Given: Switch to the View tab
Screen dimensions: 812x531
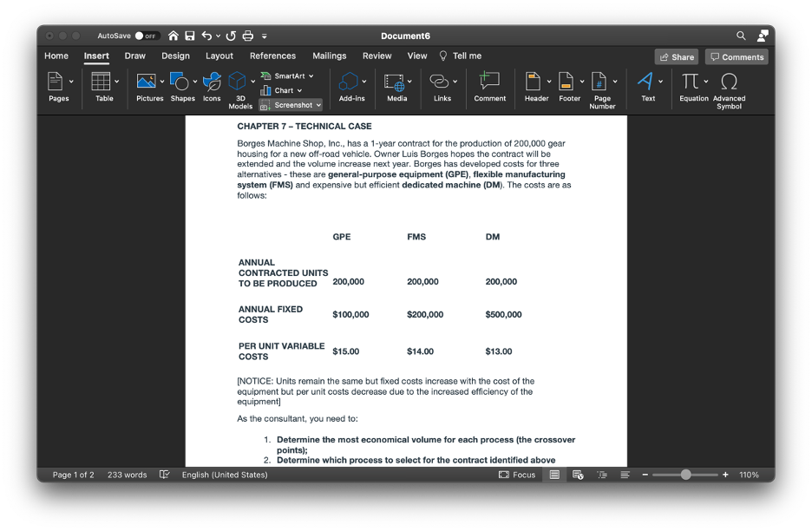Looking at the screenshot, I should (417, 56).
